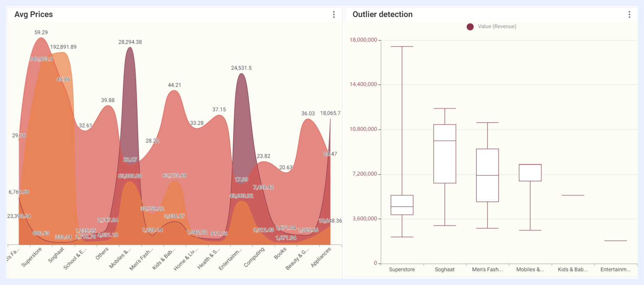Click Others axis label in Avg Prices

tap(102, 254)
